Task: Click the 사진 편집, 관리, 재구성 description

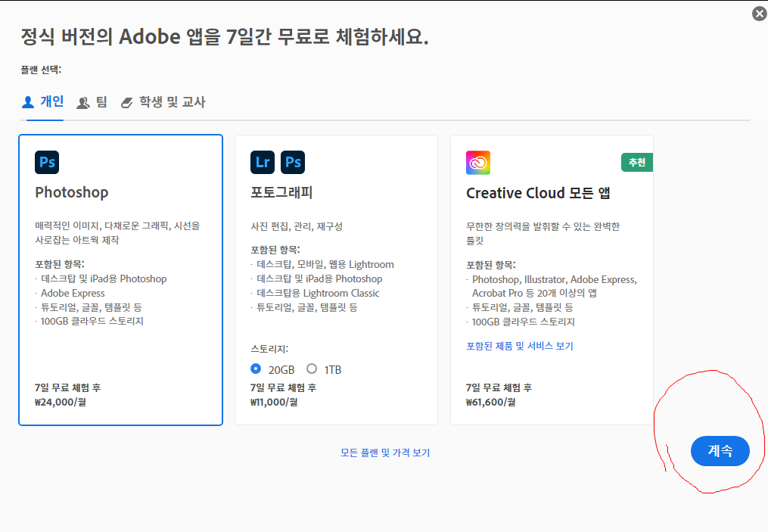Action: [297, 226]
